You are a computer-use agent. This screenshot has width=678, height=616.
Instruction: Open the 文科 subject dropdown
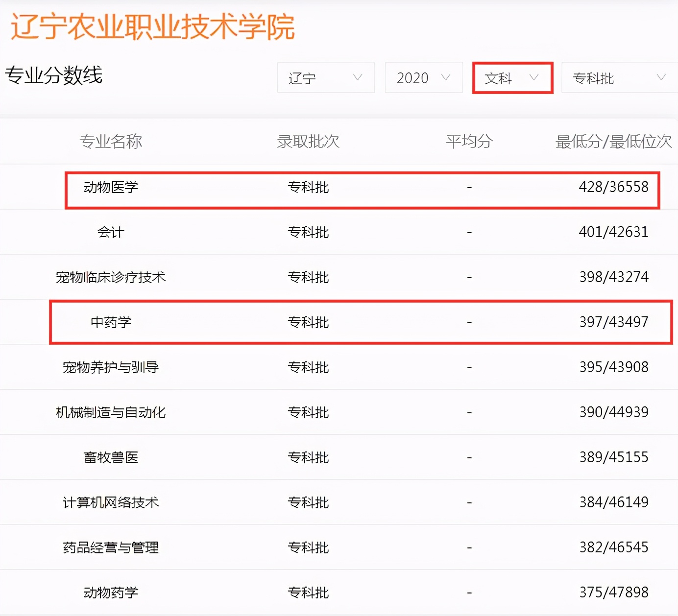512,77
